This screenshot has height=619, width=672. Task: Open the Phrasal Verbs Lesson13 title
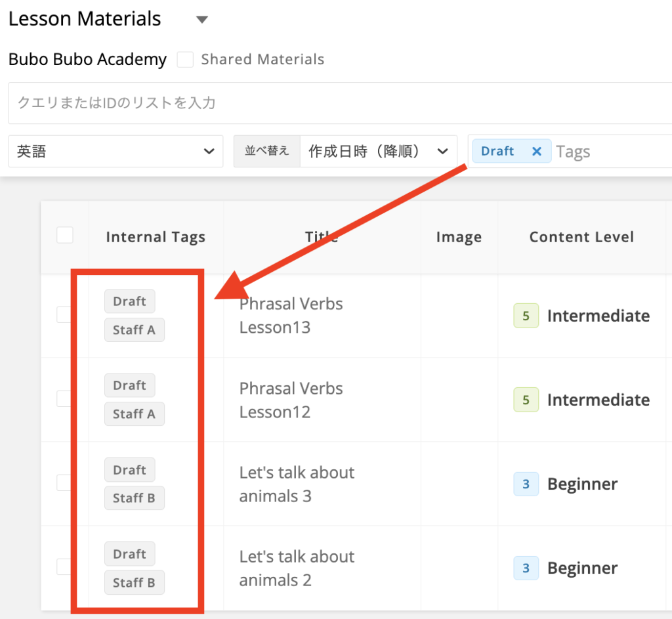point(291,316)
